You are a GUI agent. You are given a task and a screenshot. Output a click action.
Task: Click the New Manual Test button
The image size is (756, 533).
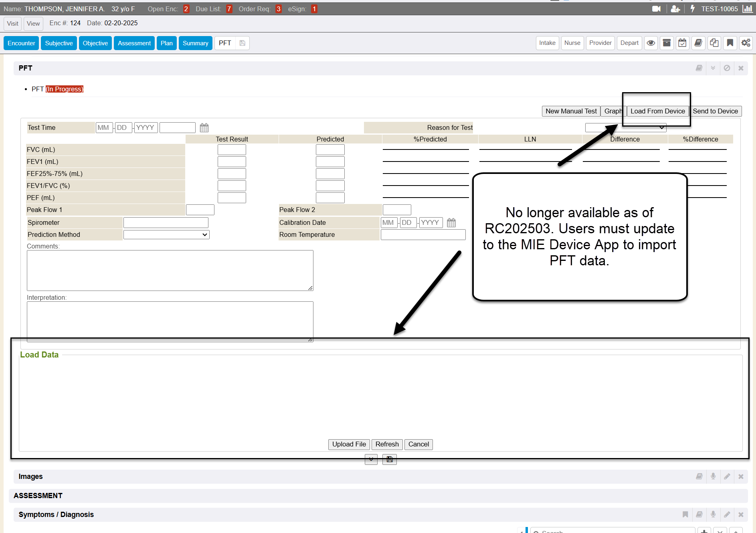(571, 111)
